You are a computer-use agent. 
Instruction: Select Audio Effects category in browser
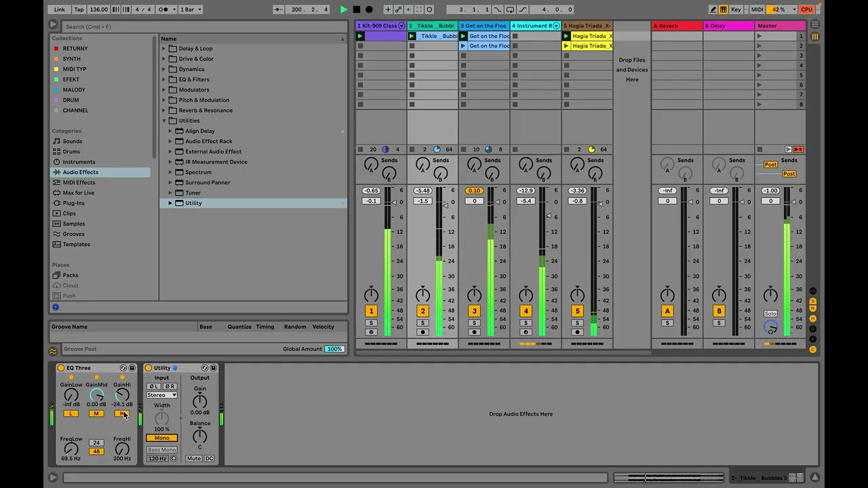(x=100, y=172)
